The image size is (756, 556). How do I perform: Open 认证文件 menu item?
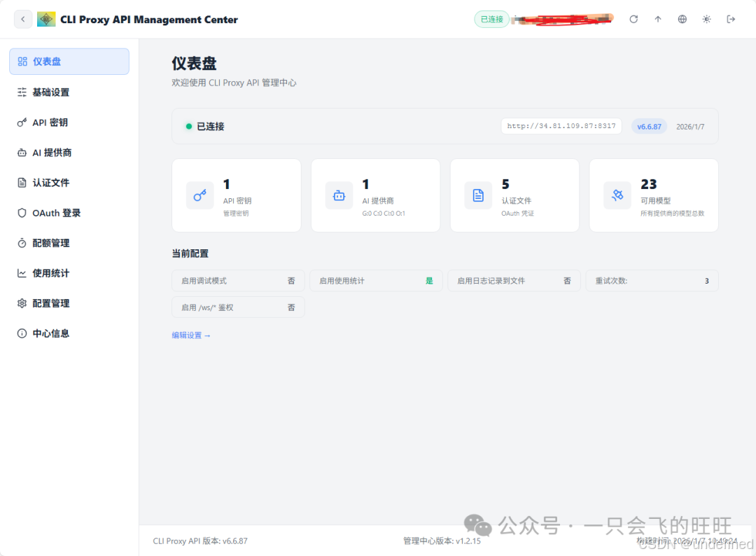tap(69, 183)
